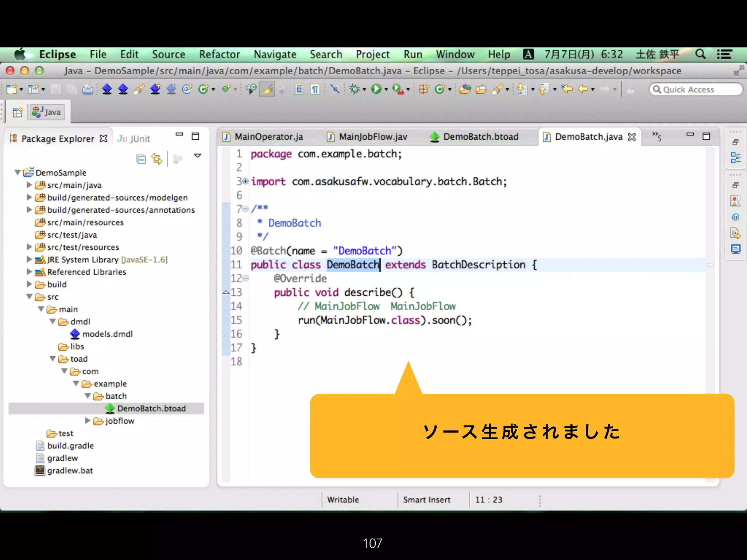The image size is (747, 560).
Task: Switch to the MainOperator.ja editor tab
Action: 263,137
